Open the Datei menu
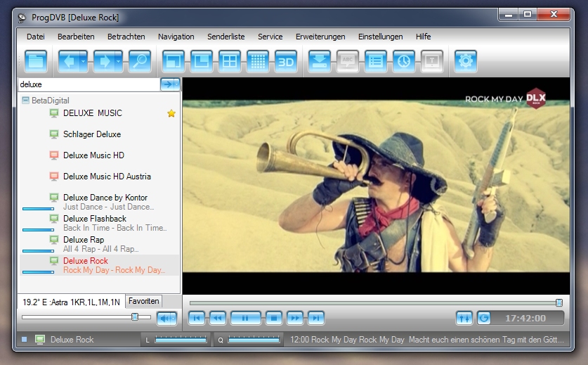This screenshot has height=365, width=588. coord(36,37)
